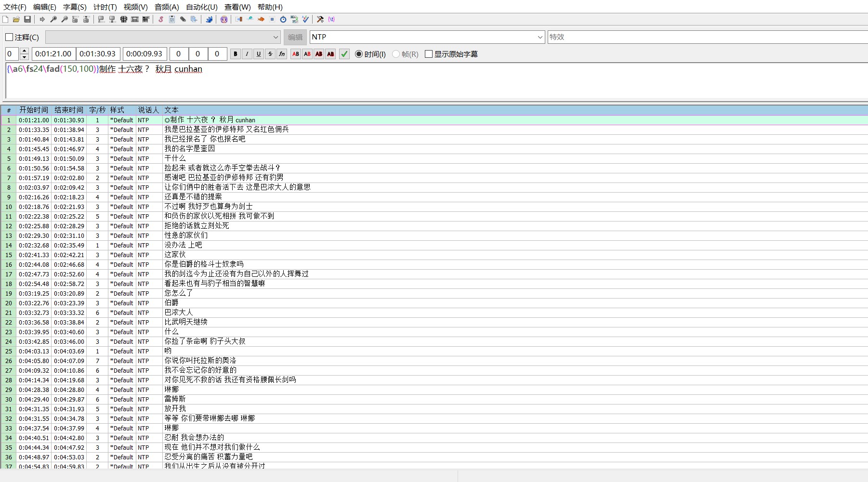Click Snap to scene filmstrip icon
Image resolution: width=868 pixels, height=482 pixels.
point(135,19)
